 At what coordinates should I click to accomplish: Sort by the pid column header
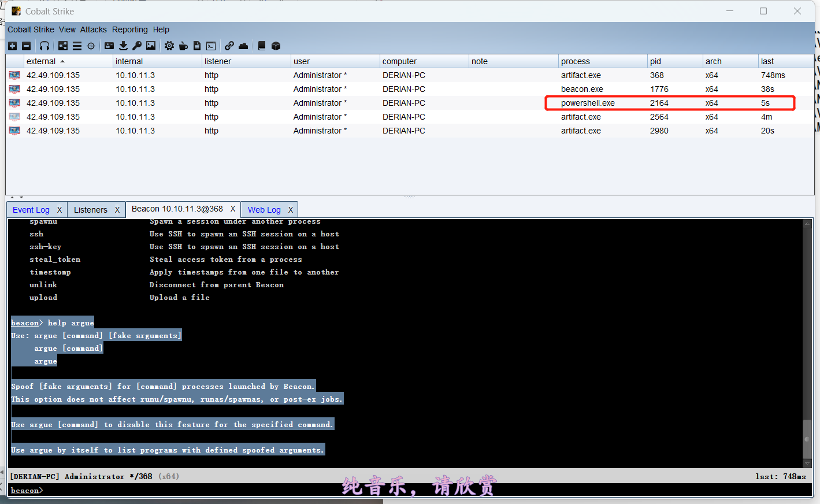675,61
